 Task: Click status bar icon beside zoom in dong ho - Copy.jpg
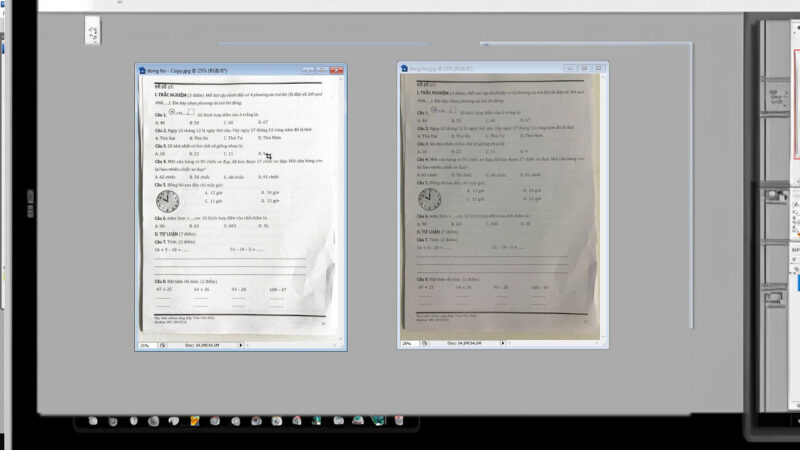tap(161, 344)
